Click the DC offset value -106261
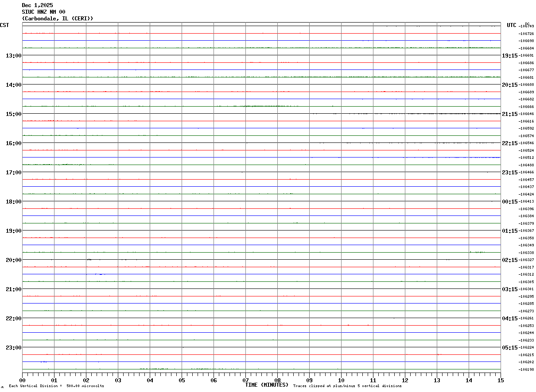 coord(526,318)
